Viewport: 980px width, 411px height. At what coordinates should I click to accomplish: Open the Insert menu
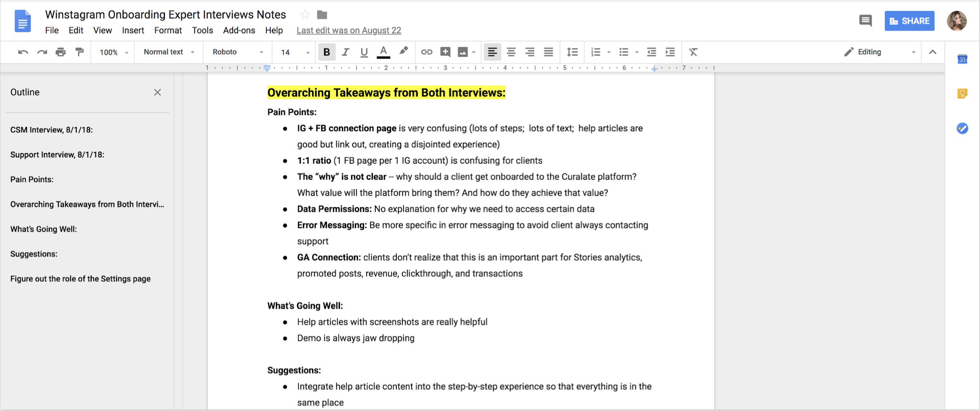tap(133, 31)
